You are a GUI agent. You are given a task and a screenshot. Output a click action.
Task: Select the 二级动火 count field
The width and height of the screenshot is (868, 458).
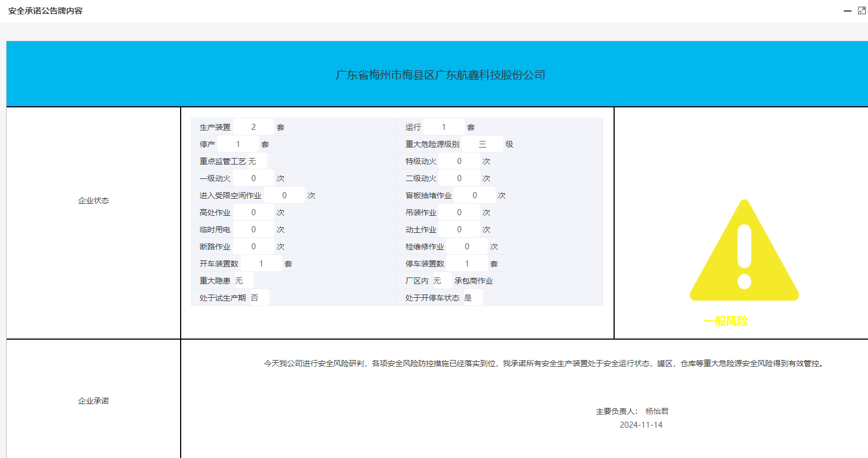coord(459,178)
